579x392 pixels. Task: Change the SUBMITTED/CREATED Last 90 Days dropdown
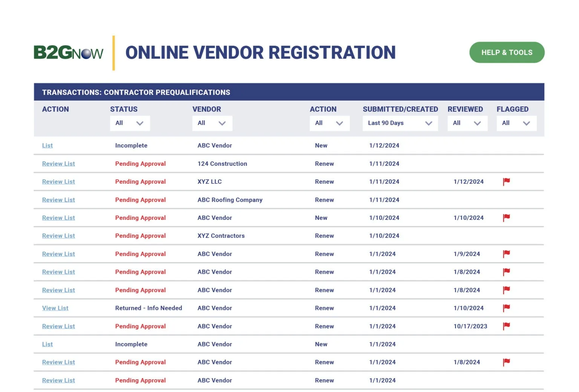[x=400, y=123]
